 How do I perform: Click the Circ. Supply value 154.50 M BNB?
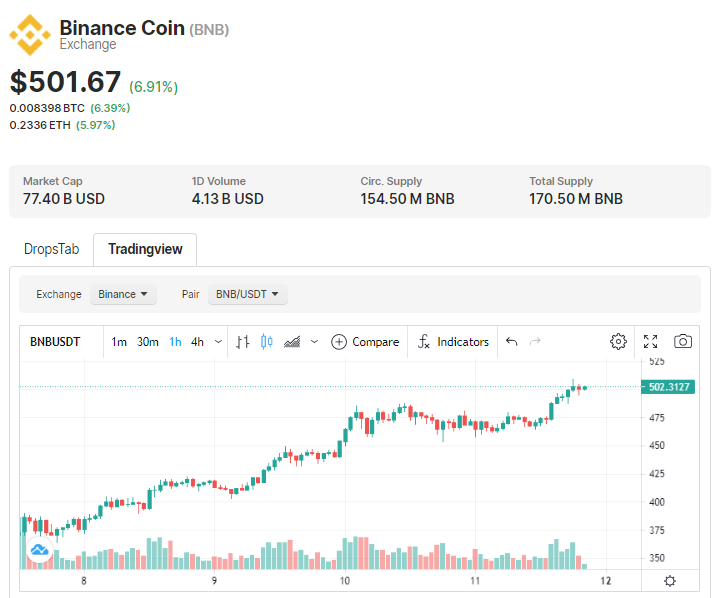407,199
